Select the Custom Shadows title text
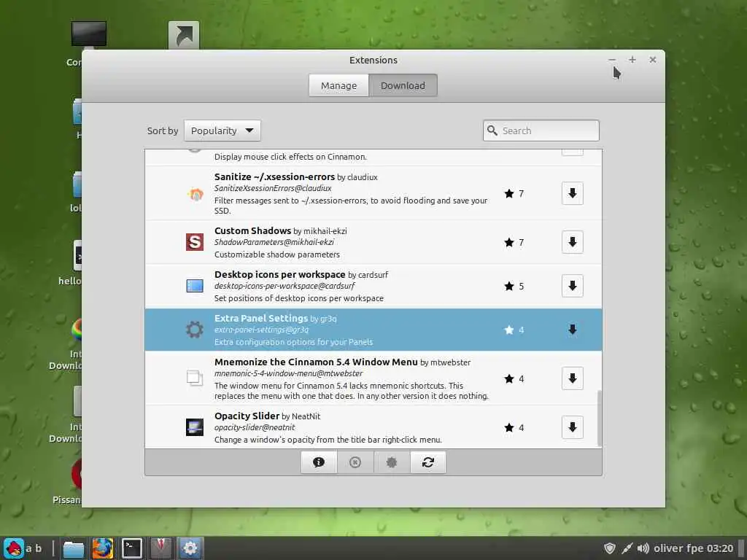The width and height of the screenshot is (747, 560). [x=252, y=230]
